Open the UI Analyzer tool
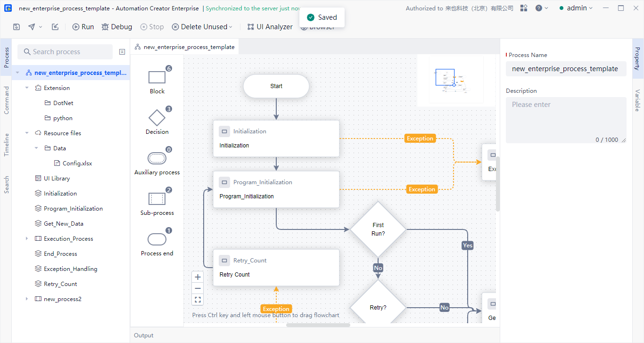The image size is (644, 343). coord(270,27)
